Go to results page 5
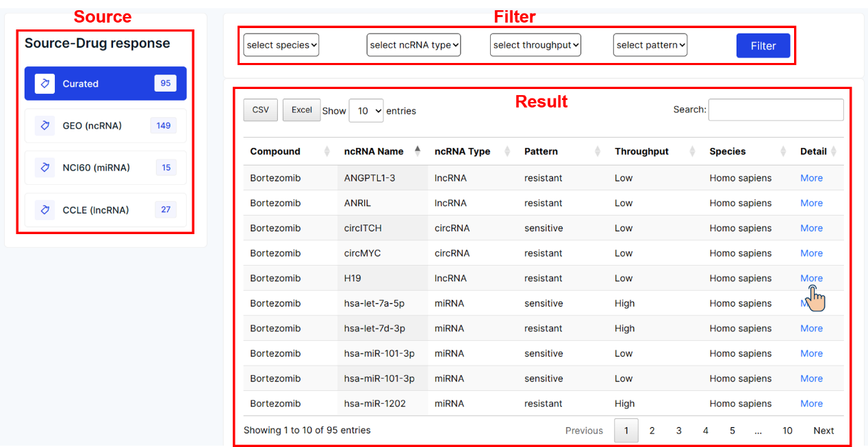The image size is (868, 447). tap(732, 431)
